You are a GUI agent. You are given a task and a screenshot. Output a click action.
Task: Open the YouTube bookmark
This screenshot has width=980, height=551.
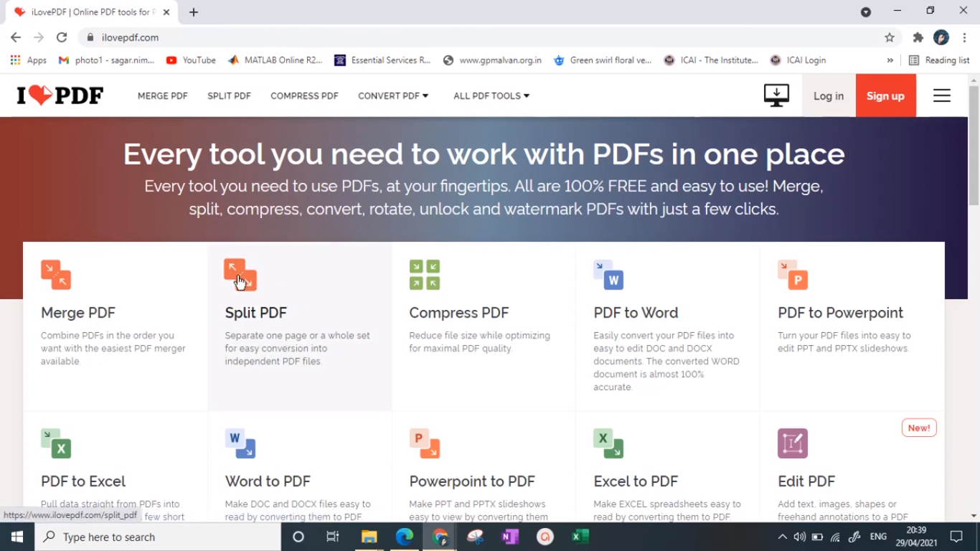(x=191, y=60)
